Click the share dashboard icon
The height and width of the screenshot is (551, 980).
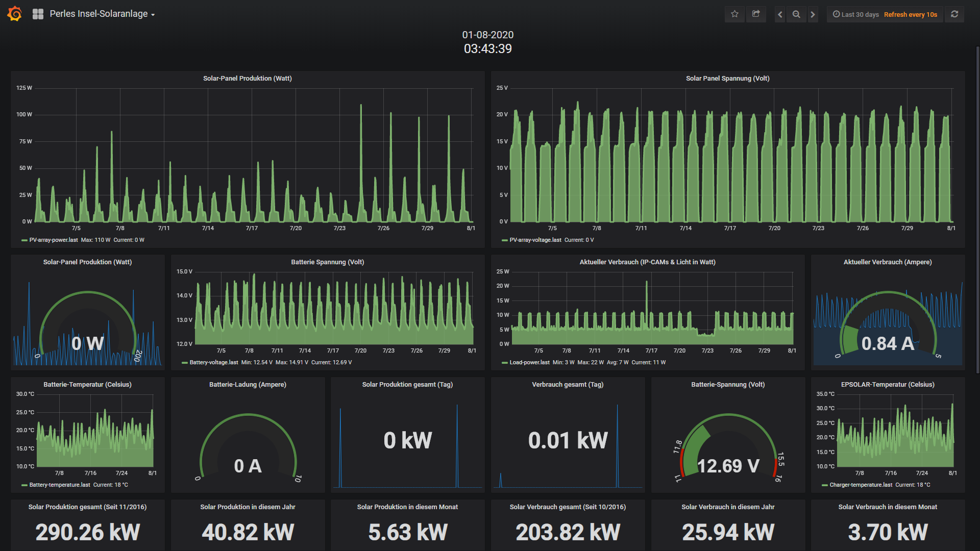click(x=756, y=14)
